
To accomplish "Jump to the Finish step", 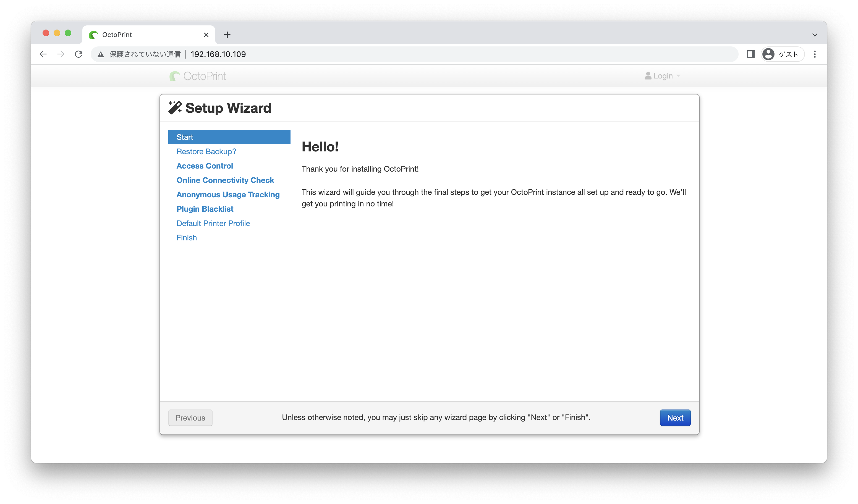I will pyautogui.click(x=187, y=238).
